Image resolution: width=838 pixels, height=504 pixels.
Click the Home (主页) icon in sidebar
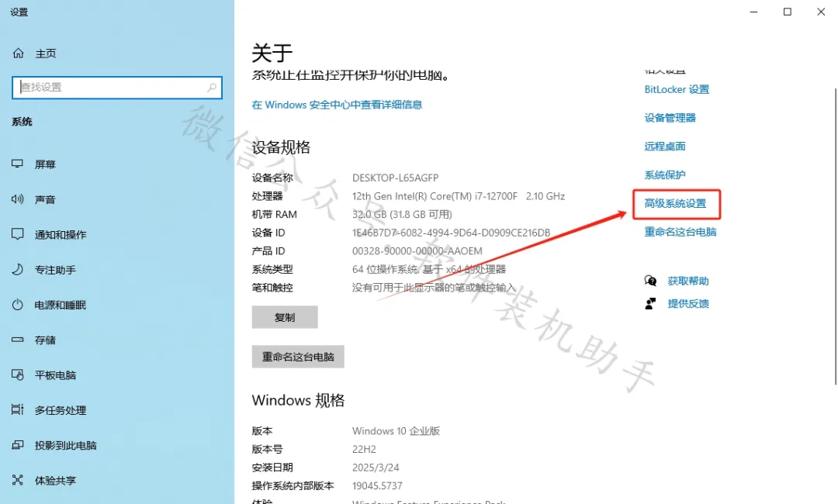pos(18,54)
